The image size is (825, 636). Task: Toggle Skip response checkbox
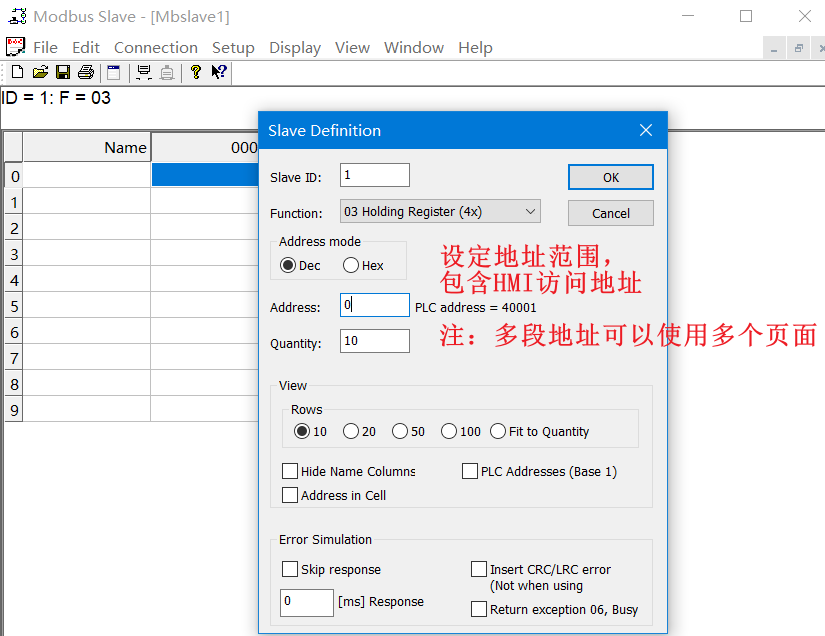click(x=290, y=569)
